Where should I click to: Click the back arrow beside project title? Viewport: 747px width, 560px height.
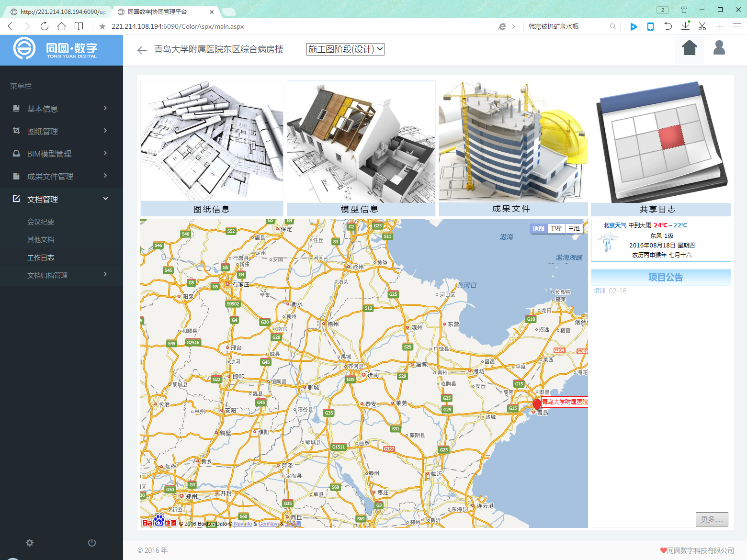click(x=142, y=50)
